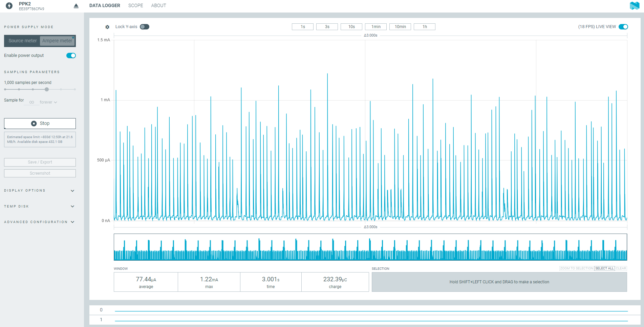
Task: Click the 77.44 µA average value
Action: click(146, 279)
